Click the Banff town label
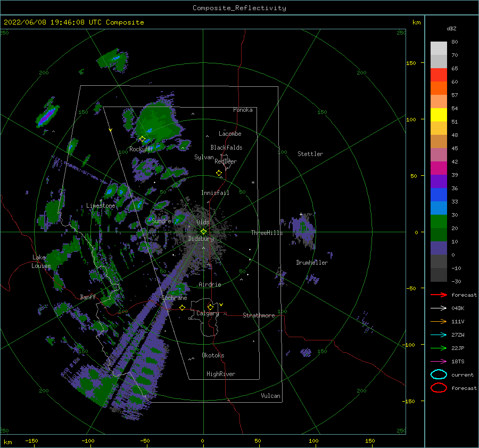This screenshot has width=479, height=448. pyautogui.click(x=88, y=297)
